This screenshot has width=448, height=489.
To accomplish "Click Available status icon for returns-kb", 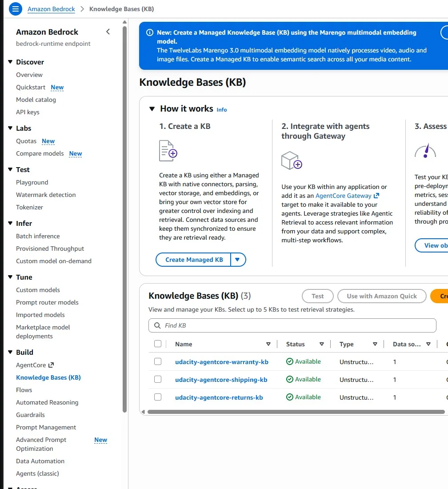I will 290,397.
